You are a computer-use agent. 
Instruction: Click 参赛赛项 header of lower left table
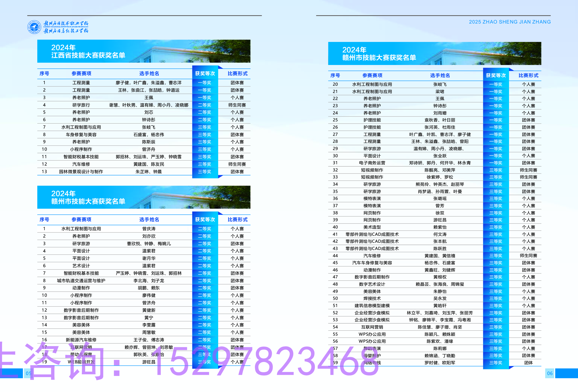pyautogui.click(x=81, y=219)
